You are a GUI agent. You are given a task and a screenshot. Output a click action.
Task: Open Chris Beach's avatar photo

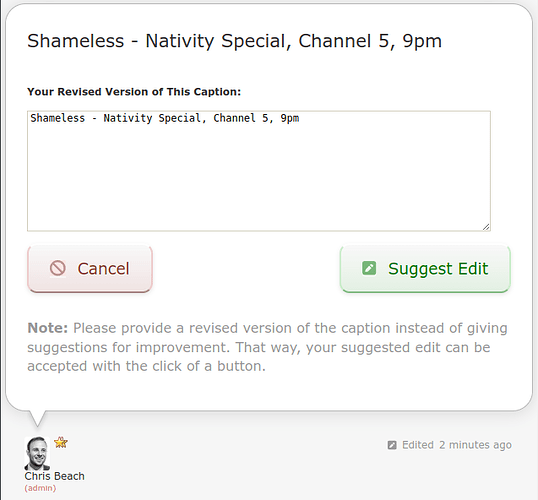point(37,453)
